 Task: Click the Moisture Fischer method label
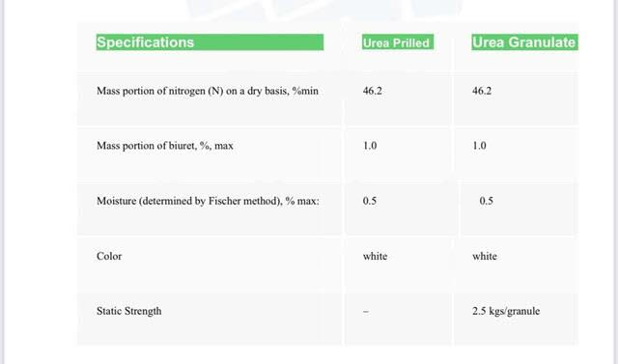(x=208, y=201)
